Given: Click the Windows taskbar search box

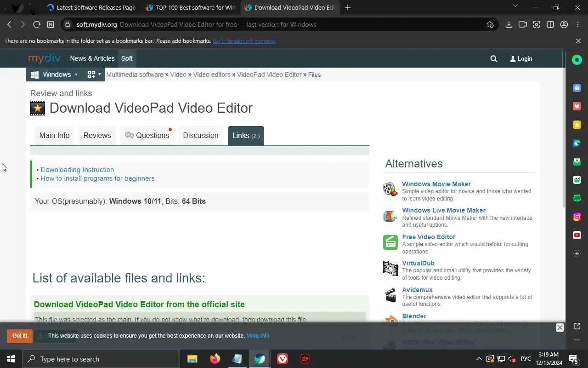Looking at the screenshot, I should tap(101, 359).
